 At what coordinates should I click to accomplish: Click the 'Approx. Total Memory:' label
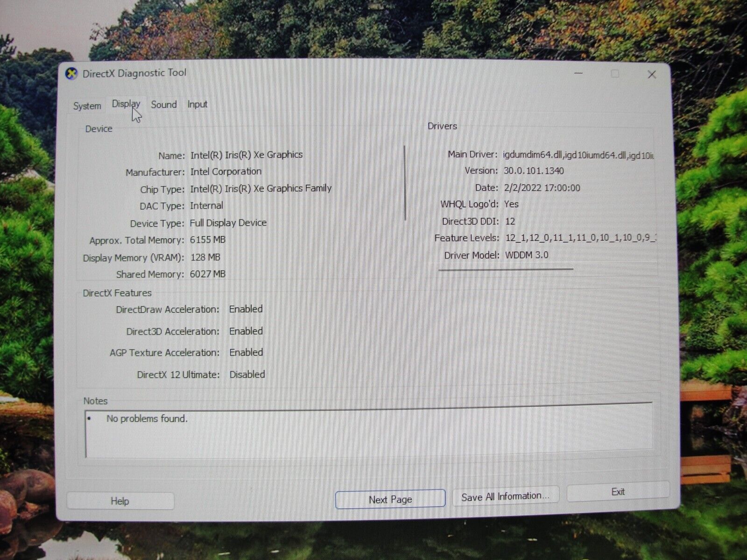[136, 241]
